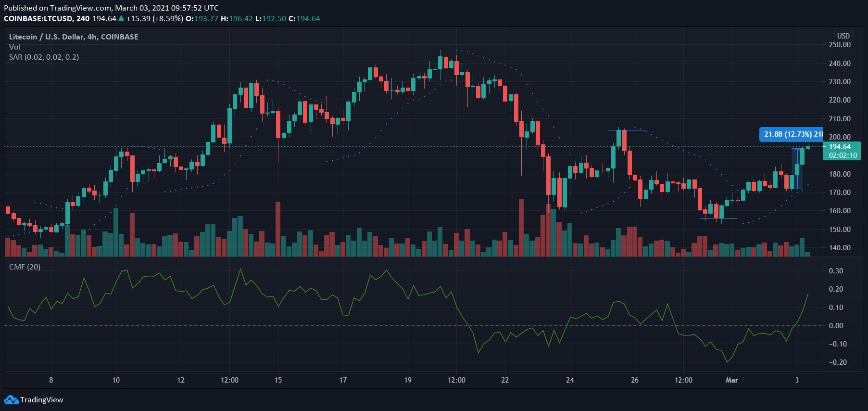Click the date label 3 on time axis
This screenshot has height=411, width=868.
pyautogui.click(x=797, y=380)
